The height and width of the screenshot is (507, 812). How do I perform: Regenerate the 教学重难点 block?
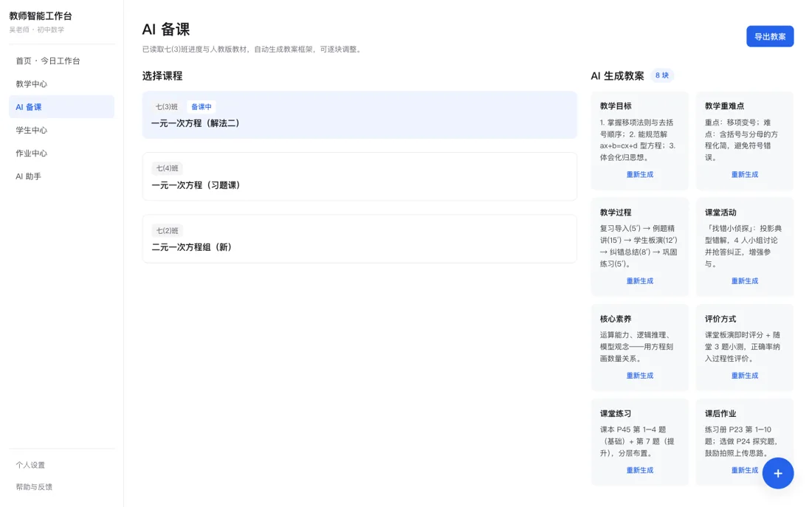pos(744,174)
